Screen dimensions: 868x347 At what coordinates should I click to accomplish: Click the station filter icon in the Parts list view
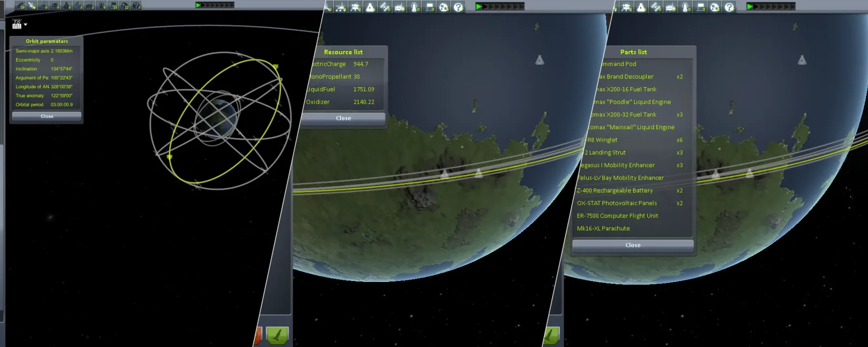656,7
